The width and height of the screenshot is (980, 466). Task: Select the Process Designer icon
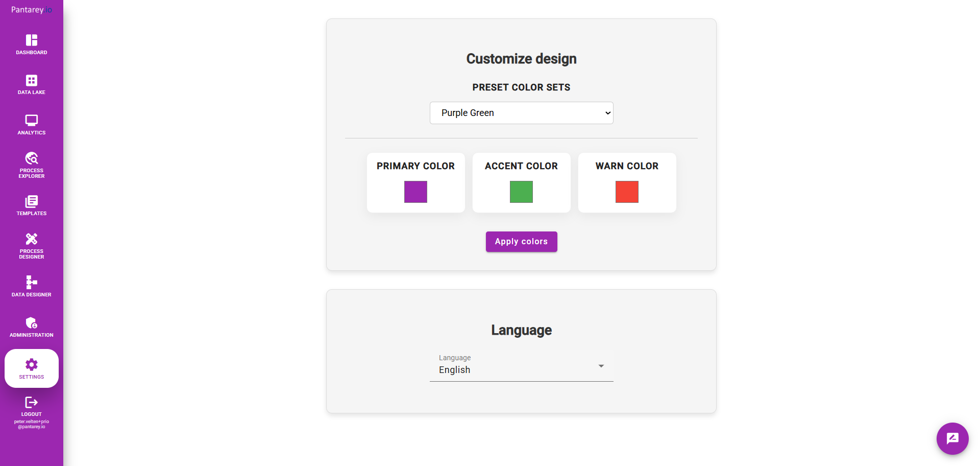pos(32,239)
